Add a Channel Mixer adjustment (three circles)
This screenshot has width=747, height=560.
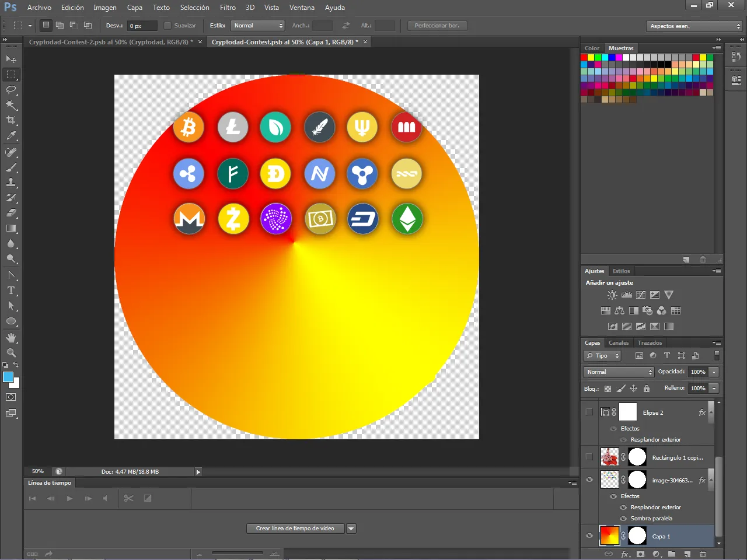pos(662,311)
